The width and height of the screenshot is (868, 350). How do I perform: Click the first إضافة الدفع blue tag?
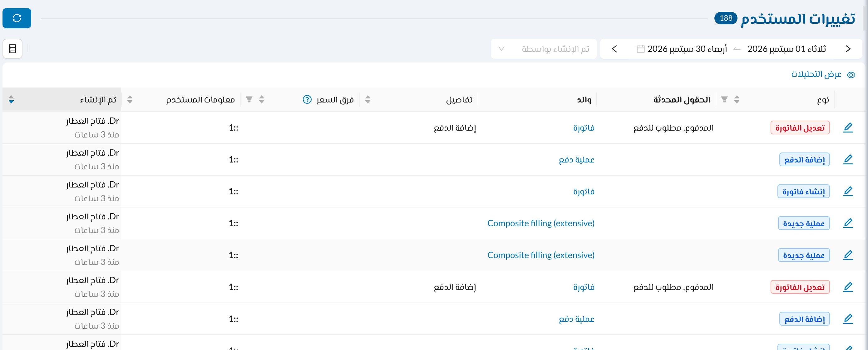804,159
